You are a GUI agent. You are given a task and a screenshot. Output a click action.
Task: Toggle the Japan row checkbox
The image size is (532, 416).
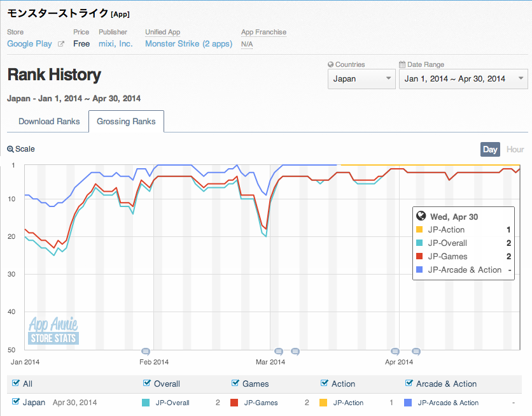coord(16,401)
